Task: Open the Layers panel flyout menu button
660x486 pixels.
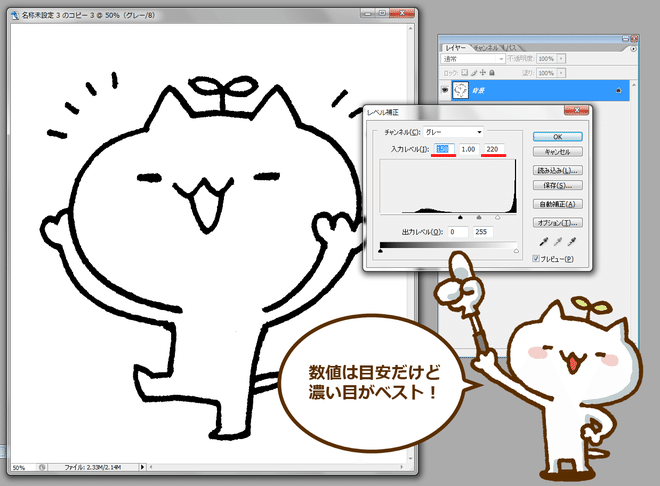Action: click(x=633, y=49)
